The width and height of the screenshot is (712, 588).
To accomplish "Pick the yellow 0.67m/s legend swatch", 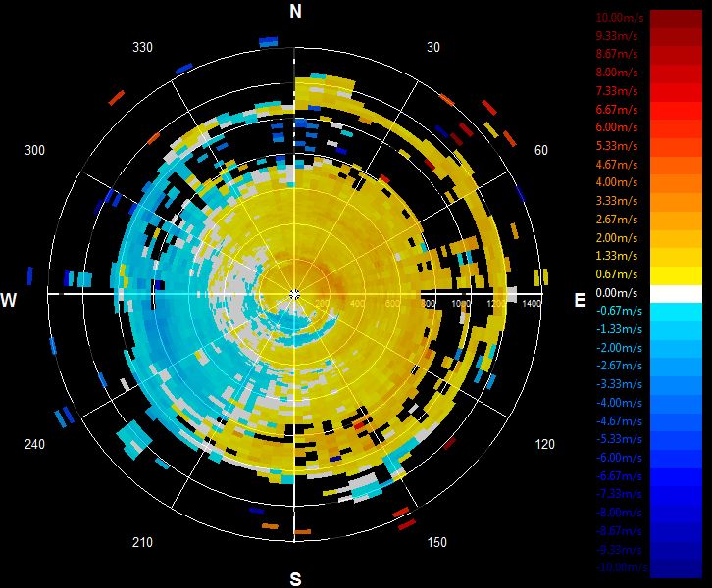I will click(x=676, y=275).
